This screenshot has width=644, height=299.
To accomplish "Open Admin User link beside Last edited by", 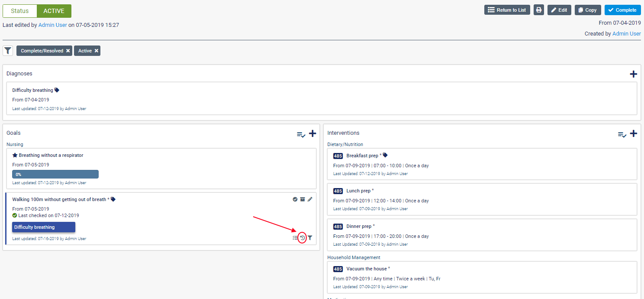I will coord(53,25).
